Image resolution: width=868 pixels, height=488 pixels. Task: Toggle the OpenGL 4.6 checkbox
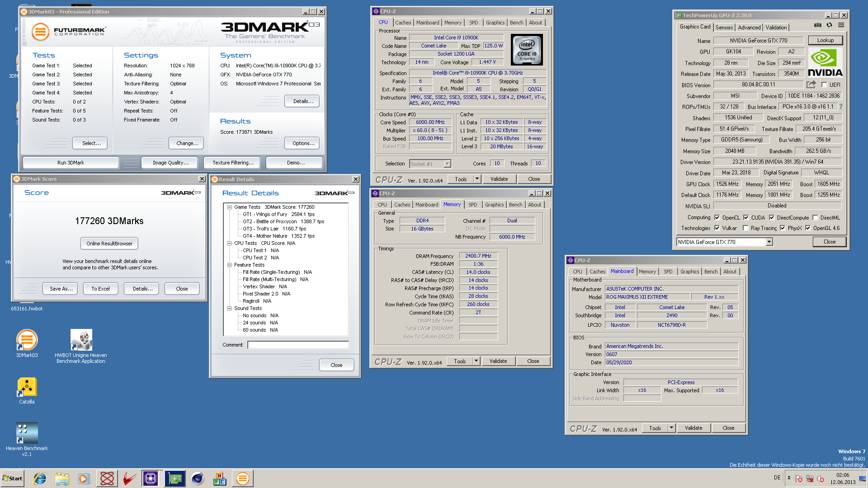coord(808,228)
